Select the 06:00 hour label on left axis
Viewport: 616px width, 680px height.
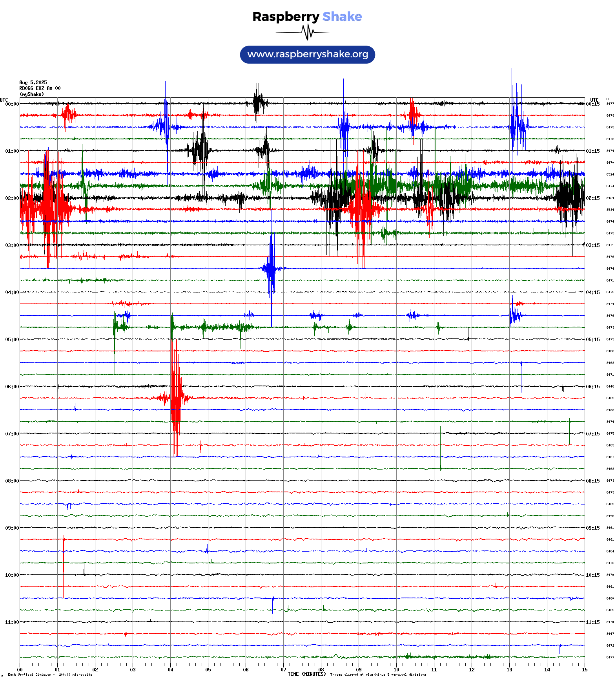tap(12, 387)
